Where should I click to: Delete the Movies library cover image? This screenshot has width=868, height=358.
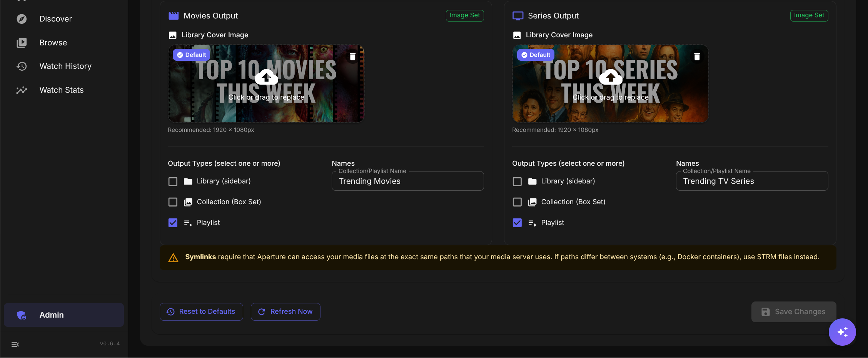coord(352,57)
